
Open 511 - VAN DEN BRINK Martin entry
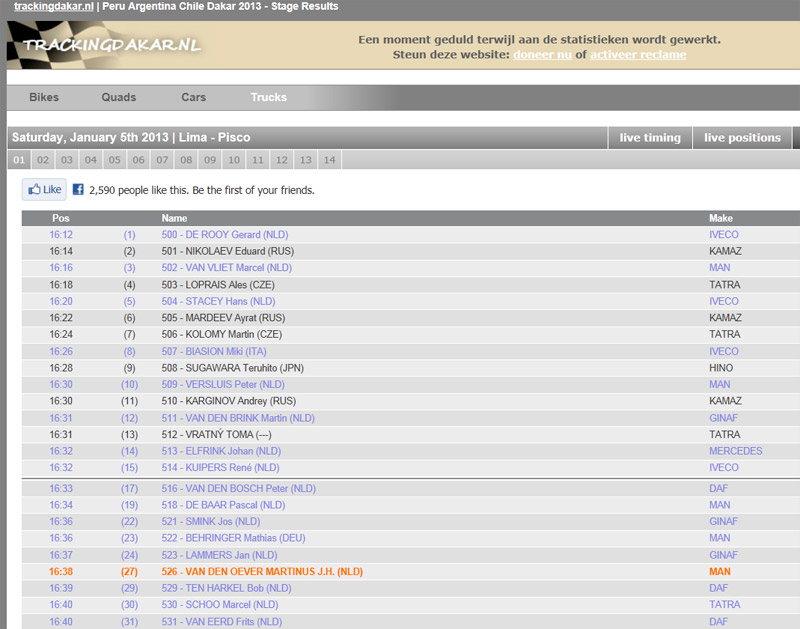238,418
